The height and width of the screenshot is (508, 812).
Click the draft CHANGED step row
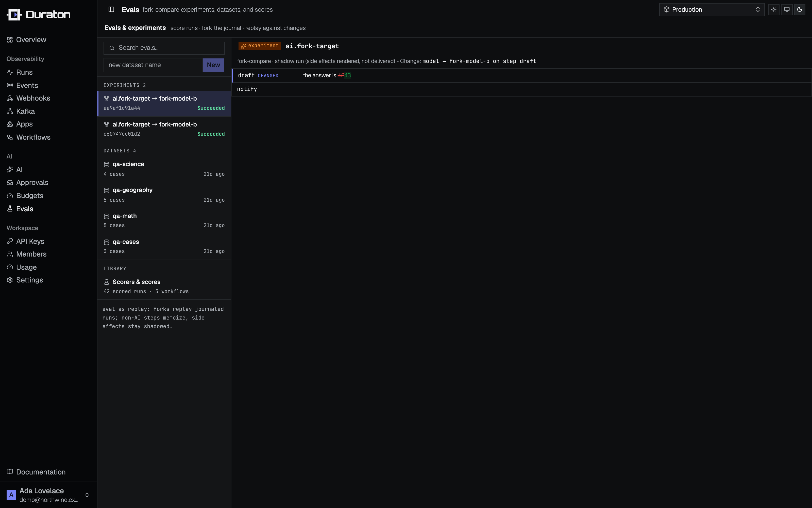(522, 76)
